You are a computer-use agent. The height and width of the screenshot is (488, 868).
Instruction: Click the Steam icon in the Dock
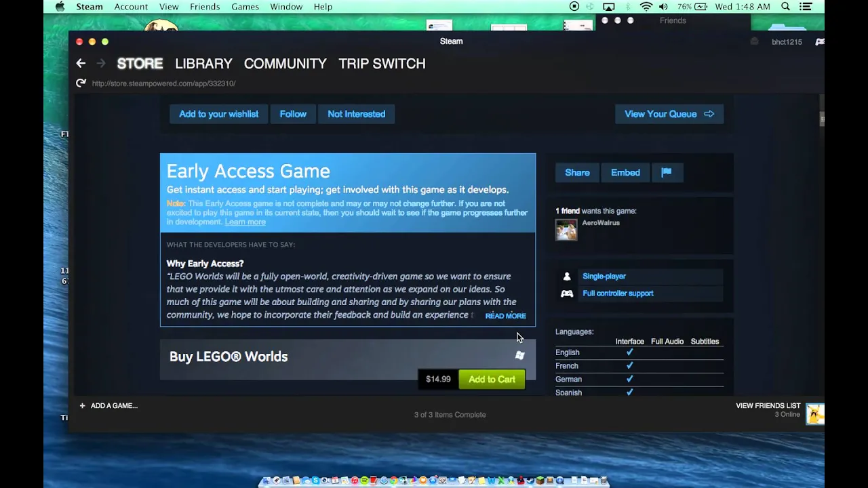pyautogui.click(x=530, y=481)
